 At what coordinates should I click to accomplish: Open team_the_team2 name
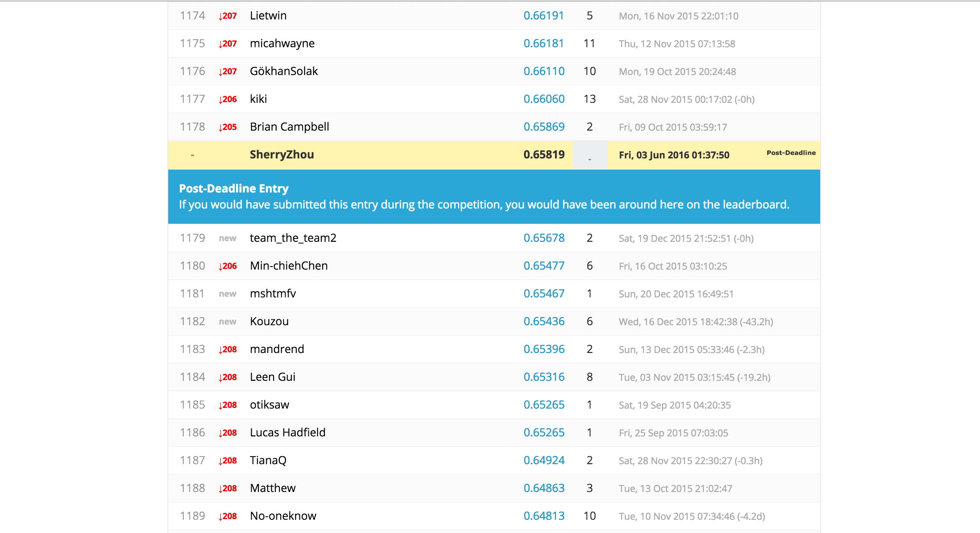(293, 238)
